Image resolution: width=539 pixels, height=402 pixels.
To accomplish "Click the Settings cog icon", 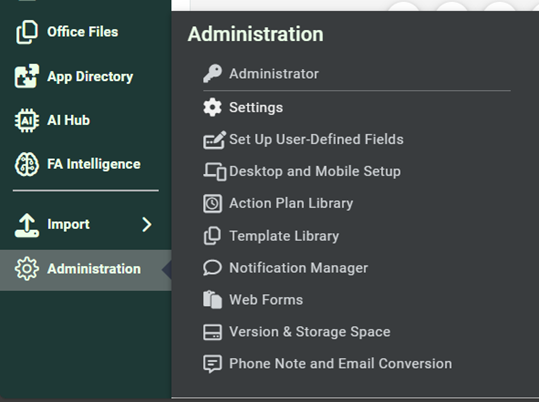I will (x=212, y=107).
